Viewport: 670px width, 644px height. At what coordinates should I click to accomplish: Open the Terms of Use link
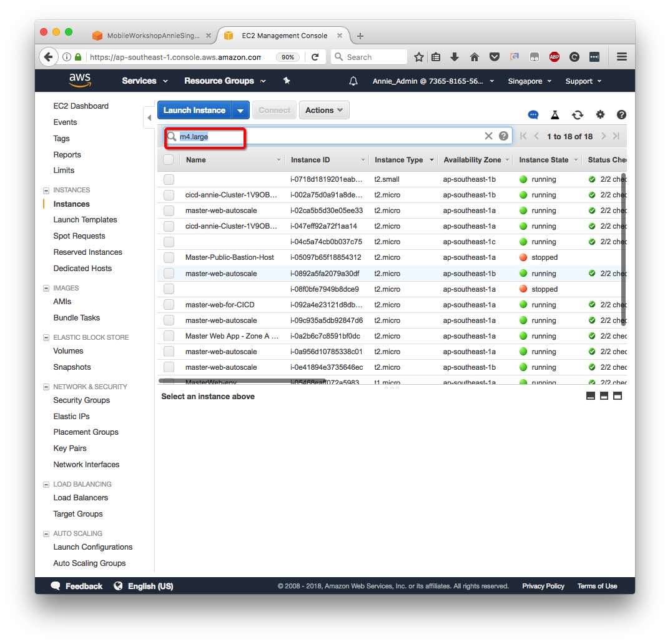coord(597,587)
